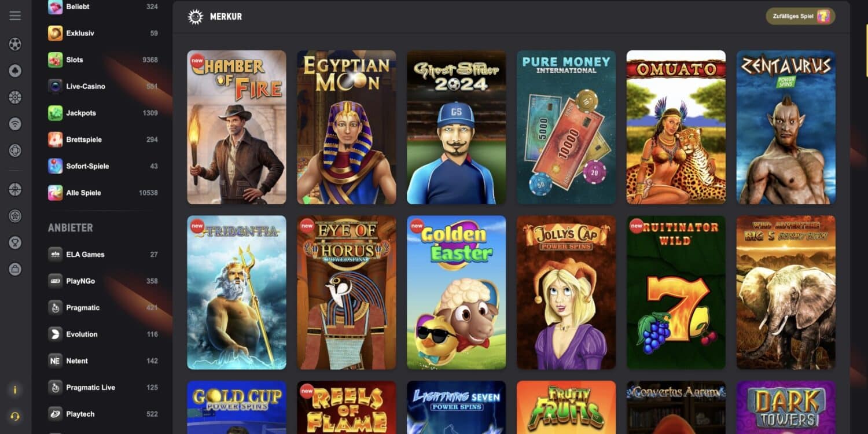Select the wifi signal live icon
The width and height of the screenshot is (868, 434).
coord(15,124)
